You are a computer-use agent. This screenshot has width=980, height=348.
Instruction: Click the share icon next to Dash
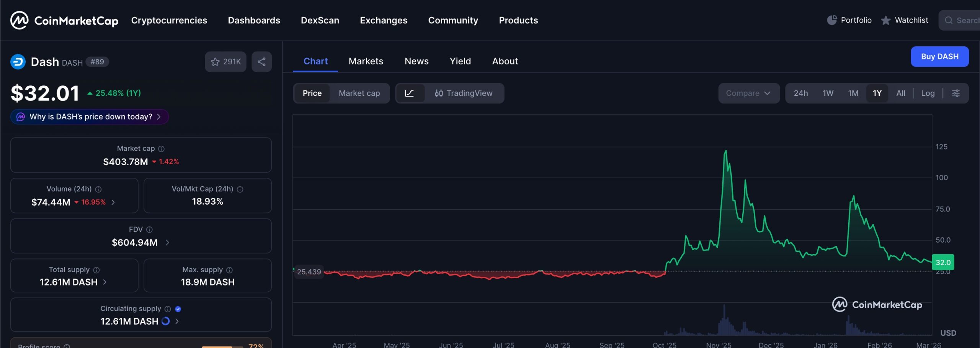tap(261, 62)
